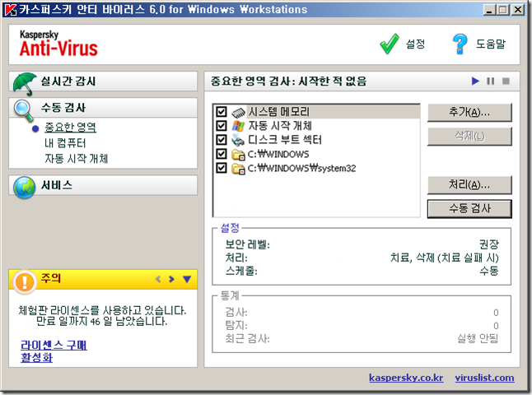Click the 설정 group title link
Viewport: 532px width, 395px height.
[230, 228]
